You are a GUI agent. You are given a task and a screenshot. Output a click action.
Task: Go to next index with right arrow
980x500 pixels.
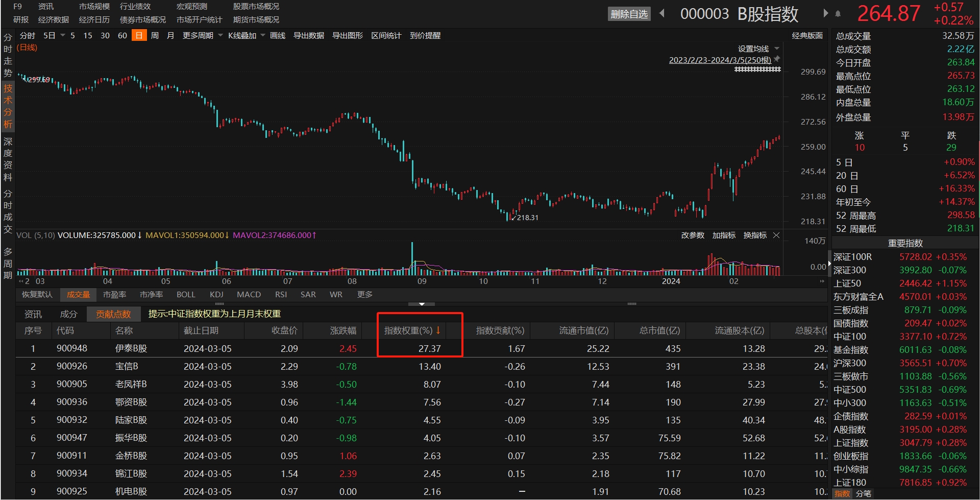click(825, 13)
